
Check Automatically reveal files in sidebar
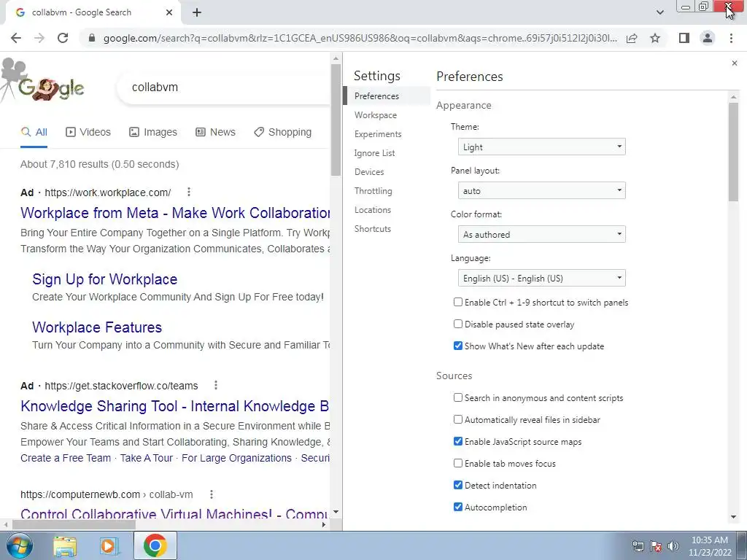tap(458, 419)
